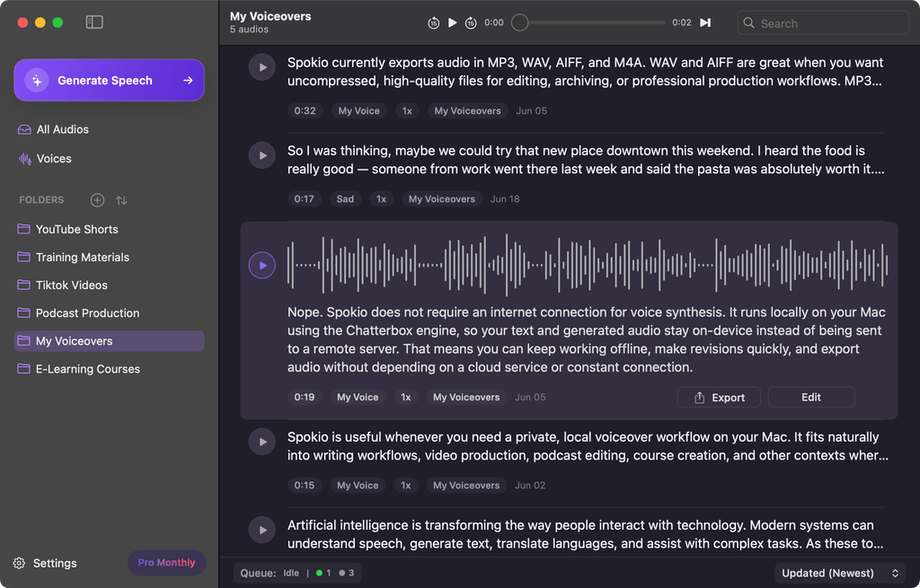The height and width of the screenshot is (588, 920).
Task: Skip to next track in the player
Action: coord(705,22)
